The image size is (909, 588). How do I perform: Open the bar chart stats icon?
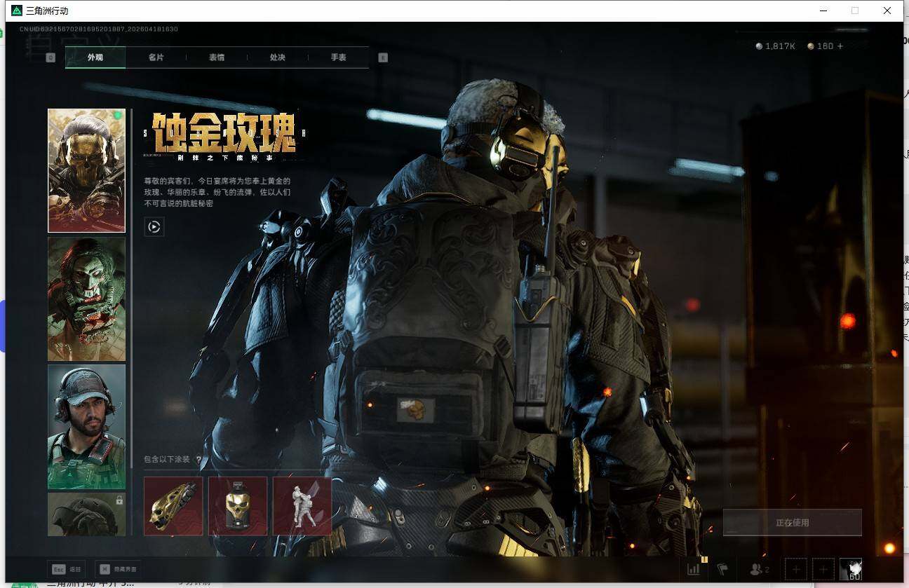tap(694, 570)
